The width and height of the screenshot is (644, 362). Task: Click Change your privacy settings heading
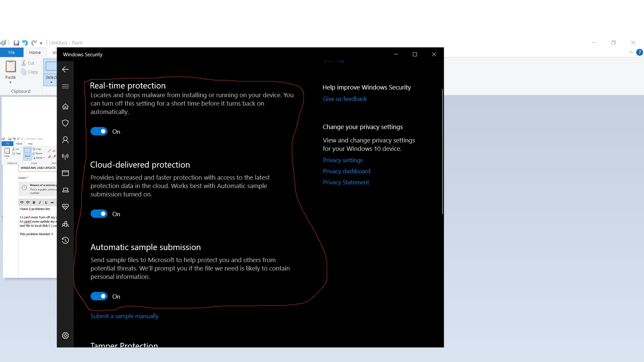[363, 127]
